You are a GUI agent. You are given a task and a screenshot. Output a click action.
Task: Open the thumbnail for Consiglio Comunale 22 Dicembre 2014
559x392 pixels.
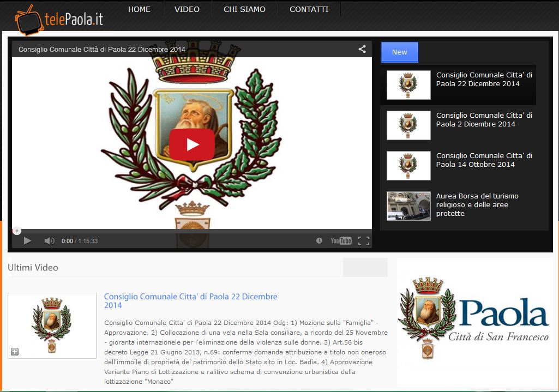(408, 85)
